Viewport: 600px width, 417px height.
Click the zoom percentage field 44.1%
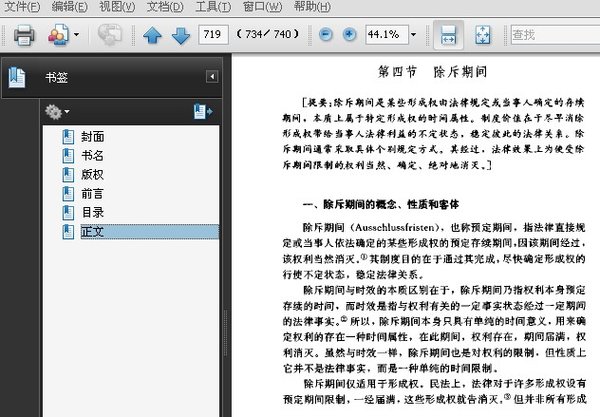(386, 35)
